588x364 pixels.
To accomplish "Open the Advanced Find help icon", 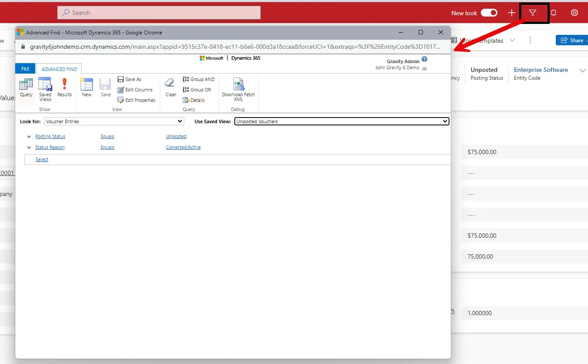I will click(x=425, y=60).
